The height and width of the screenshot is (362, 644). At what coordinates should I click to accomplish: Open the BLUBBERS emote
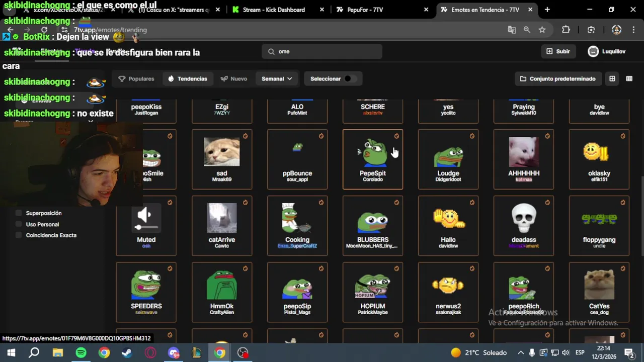pos(373,226)
